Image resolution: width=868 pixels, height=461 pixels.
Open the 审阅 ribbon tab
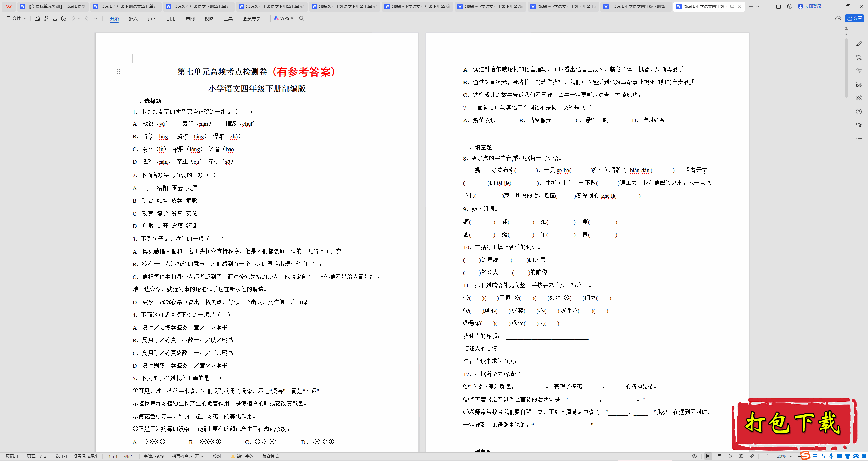pos(190,19)
